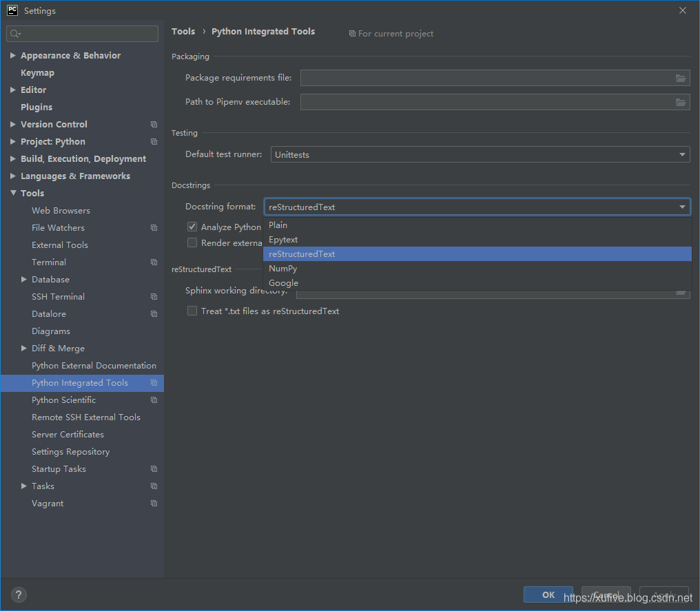
Task: Collapse the Tools section
Action: point(13,193)
